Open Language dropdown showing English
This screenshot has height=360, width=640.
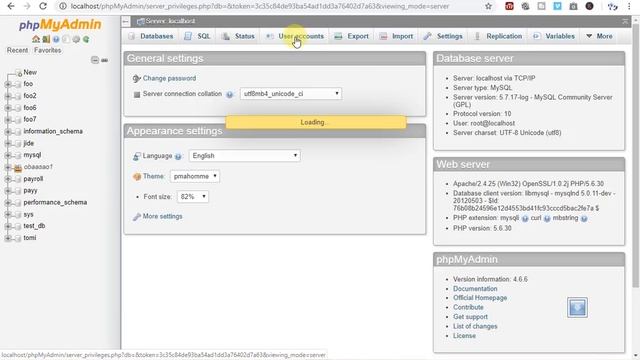coord(244,156)
